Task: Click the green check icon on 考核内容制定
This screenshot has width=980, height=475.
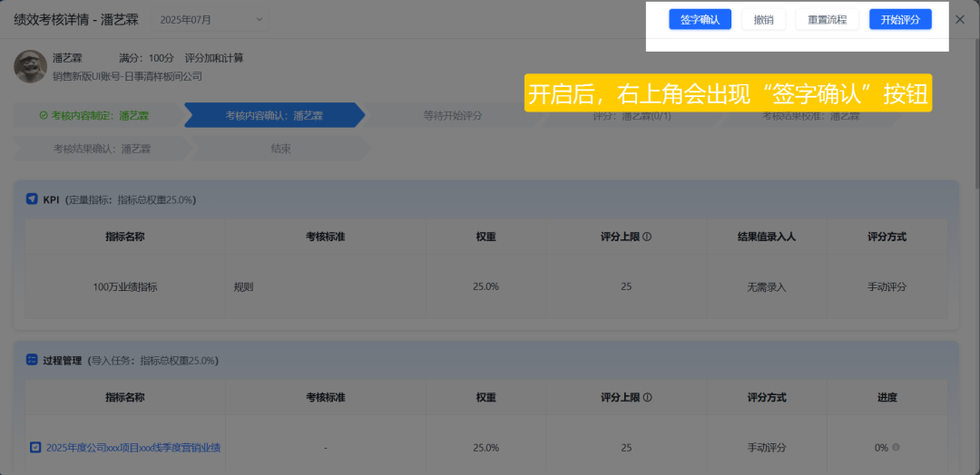Action: pyautogui.click(x=44, y=115)
